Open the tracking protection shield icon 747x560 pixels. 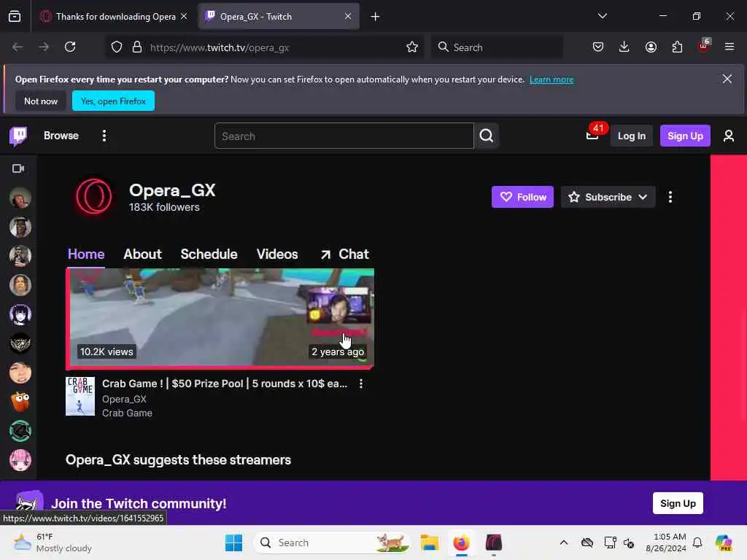[117, 47]
